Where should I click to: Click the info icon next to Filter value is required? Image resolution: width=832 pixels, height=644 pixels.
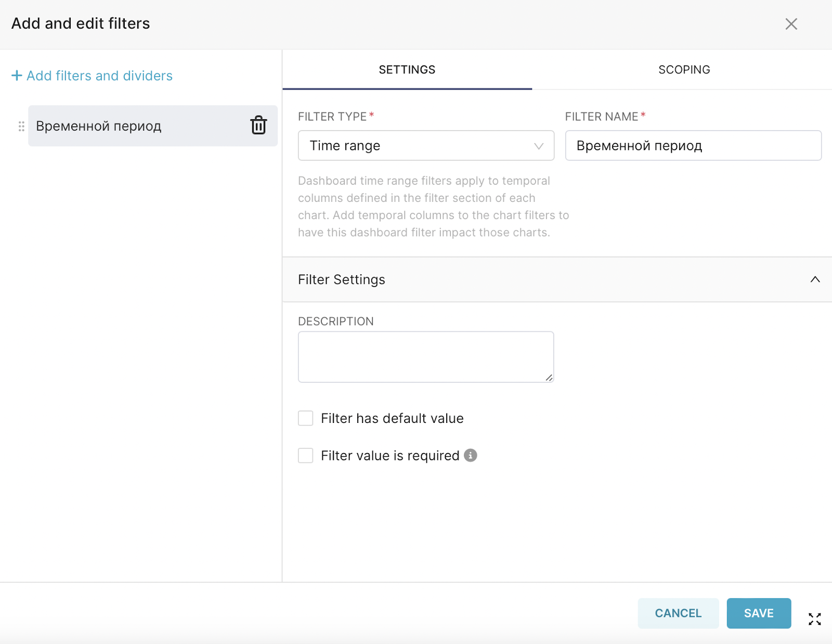[471, 455]
